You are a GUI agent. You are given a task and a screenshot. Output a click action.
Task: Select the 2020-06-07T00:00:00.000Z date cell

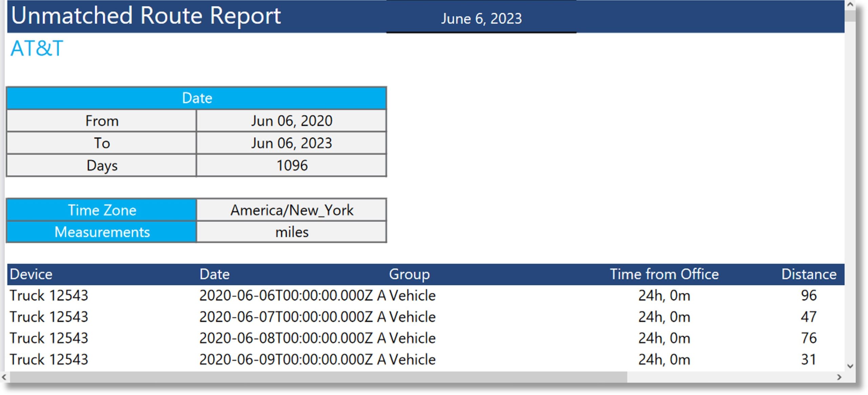[286, 317]
